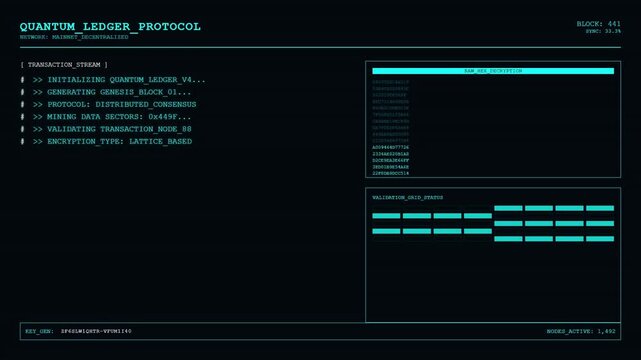Click the RAW_HEX_DECRYPTION header bar

(x=493, y=71)
